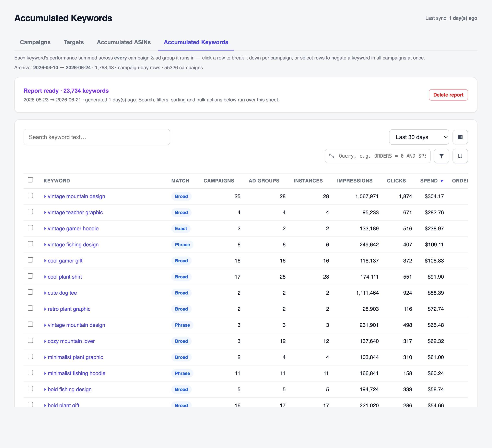Expand the cool plant shirt keyword row
Viewport: 492px width, 448px height.
[45, 277]
